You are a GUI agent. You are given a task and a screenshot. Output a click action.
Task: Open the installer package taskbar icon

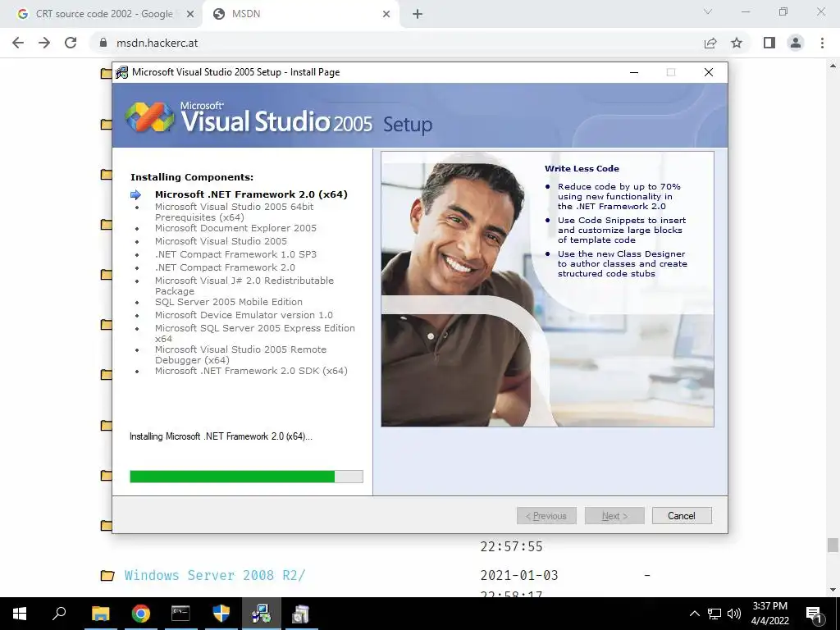click(301, 614)
